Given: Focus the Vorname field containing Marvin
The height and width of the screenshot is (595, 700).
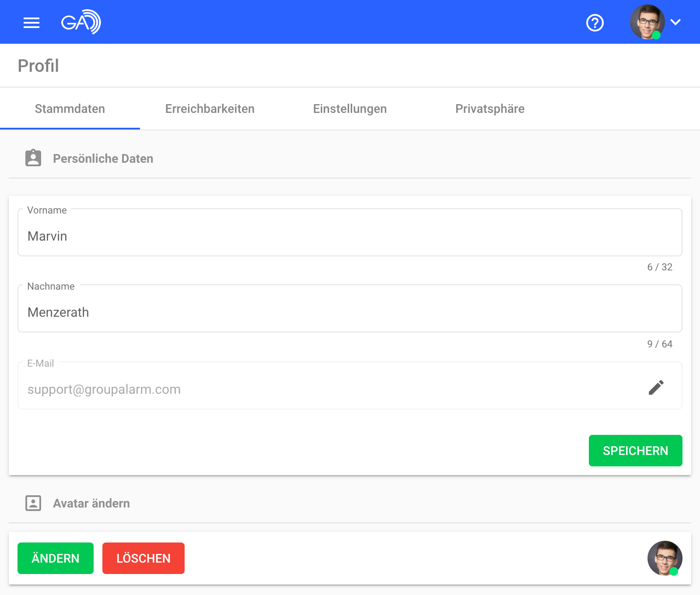Looking at the screenshot, I should (x=350, y=236).
